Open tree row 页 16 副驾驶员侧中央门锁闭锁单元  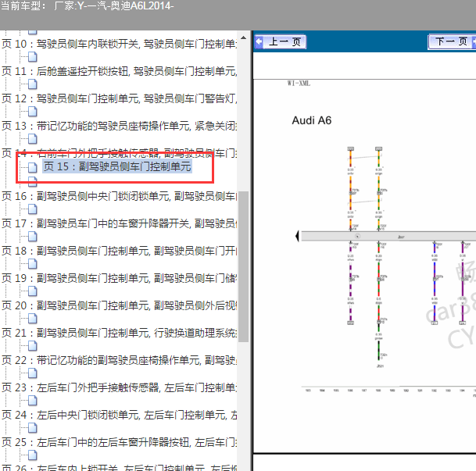(119, 196)
